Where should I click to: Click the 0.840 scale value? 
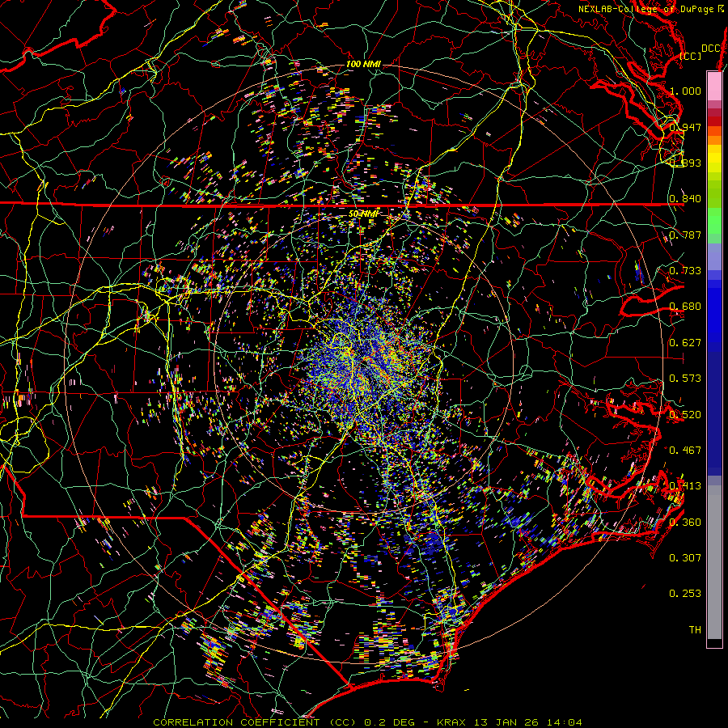point(685,199)
